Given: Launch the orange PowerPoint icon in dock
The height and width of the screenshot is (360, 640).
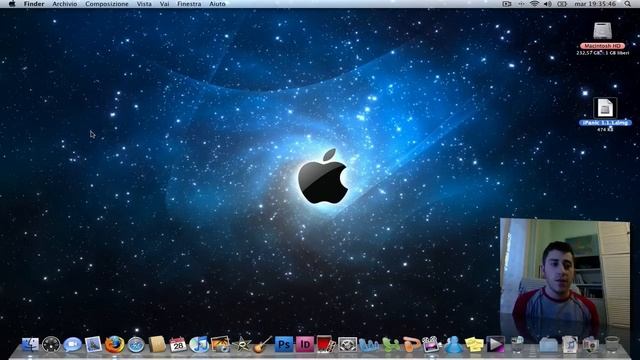Looking at the screenshot, I should tap(411, 345).
